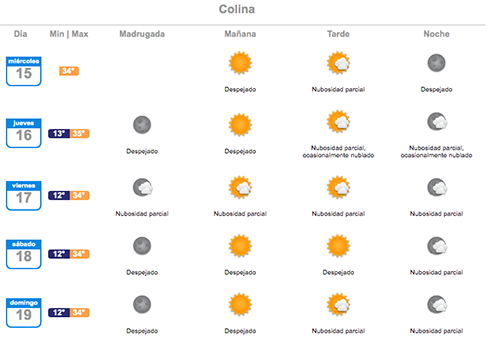This screenshot has height=362, width=500.
Task: Click the Colina title heading
Action: pos(237,9)
